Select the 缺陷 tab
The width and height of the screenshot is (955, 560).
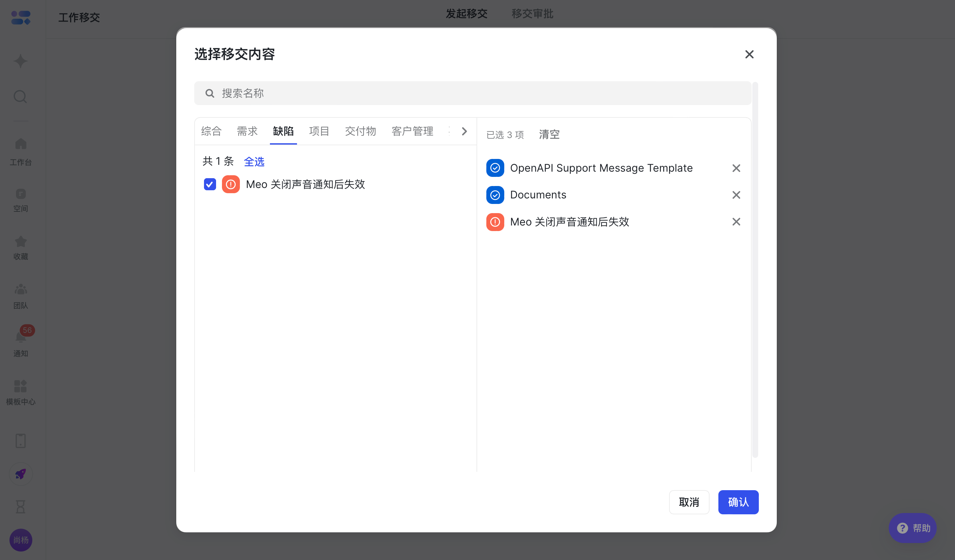click(283, 131)
